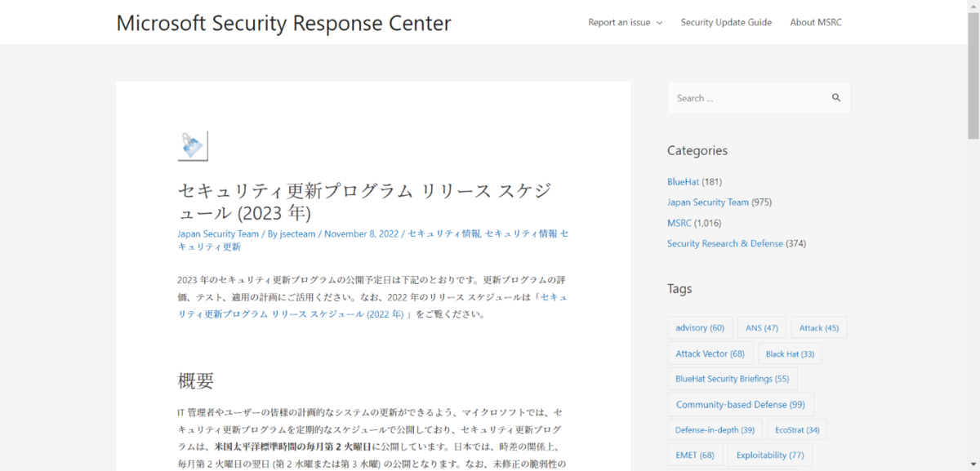
Task: Select the EMET (68) tag
Action: (x=695, y=455)
